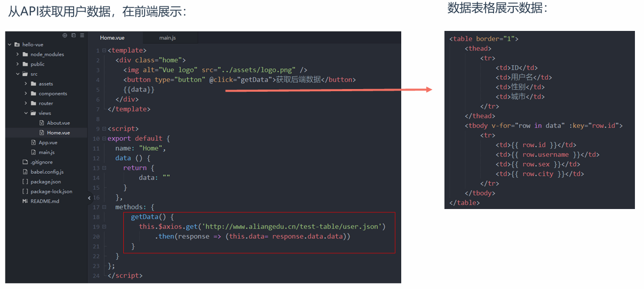Click the views open-folder icon
The width and height of the screenshot is (644, 289).
pyautogui.click(x=34, y=113)
